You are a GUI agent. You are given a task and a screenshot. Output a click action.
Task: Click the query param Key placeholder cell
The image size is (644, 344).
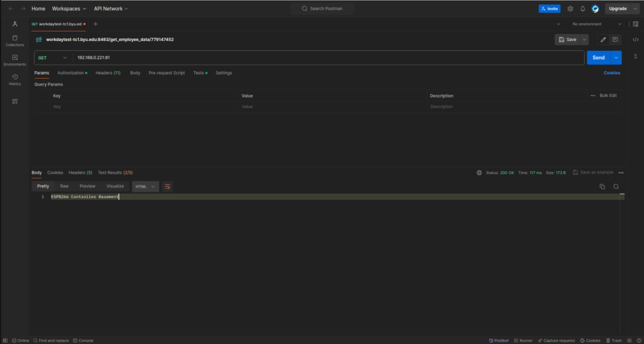(x=144, y=107)
